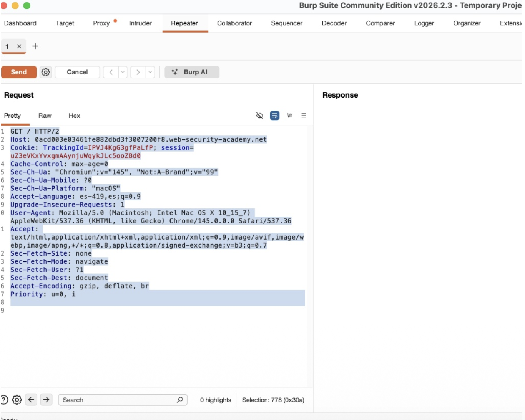Jump to the next search match
Screen dimensions: 525x420
click(x=46, y=400)
